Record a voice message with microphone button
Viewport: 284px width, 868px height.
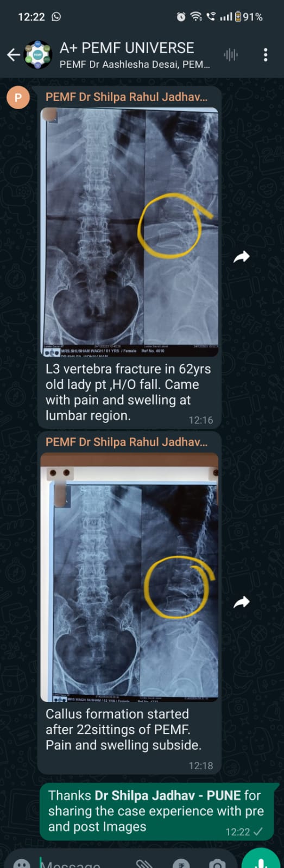click(262, 861)
